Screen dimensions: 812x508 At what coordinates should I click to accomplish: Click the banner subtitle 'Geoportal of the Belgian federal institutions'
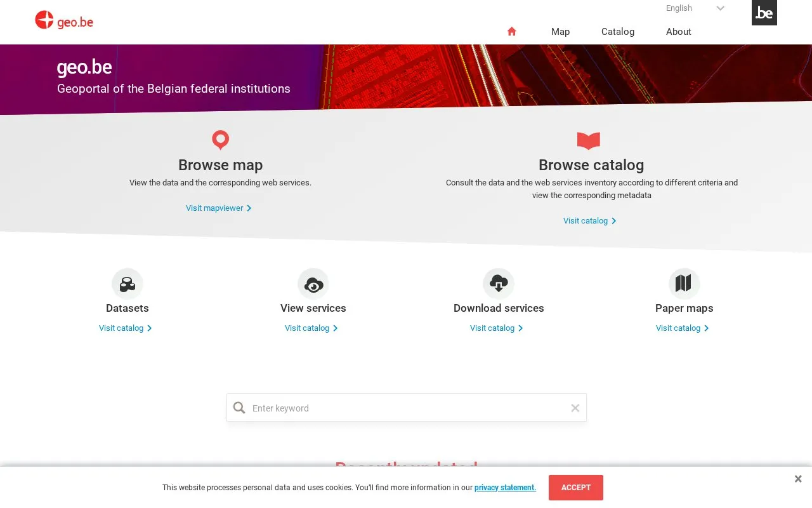174,89
